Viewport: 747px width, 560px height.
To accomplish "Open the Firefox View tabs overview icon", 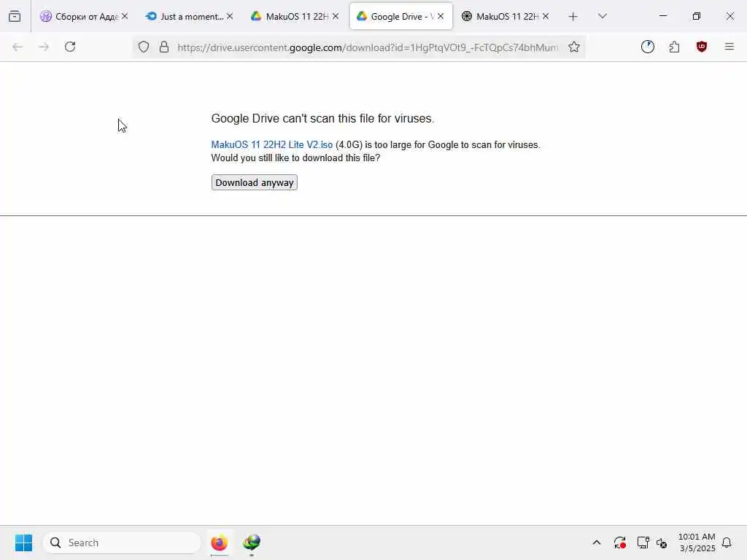I will click(x=15, y=16).
